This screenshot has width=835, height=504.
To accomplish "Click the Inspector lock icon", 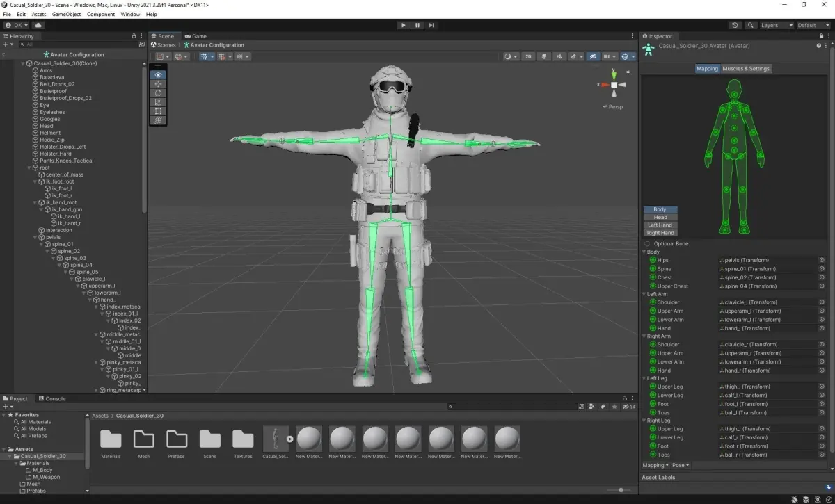I will point(820,36).
